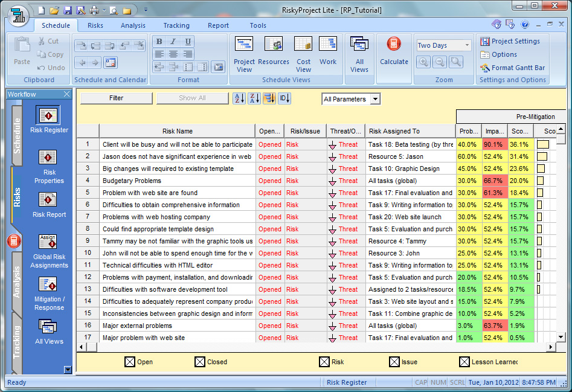Apply bold formatting
Viewport: 572px width, 392px height.
(x=159, y=42)
